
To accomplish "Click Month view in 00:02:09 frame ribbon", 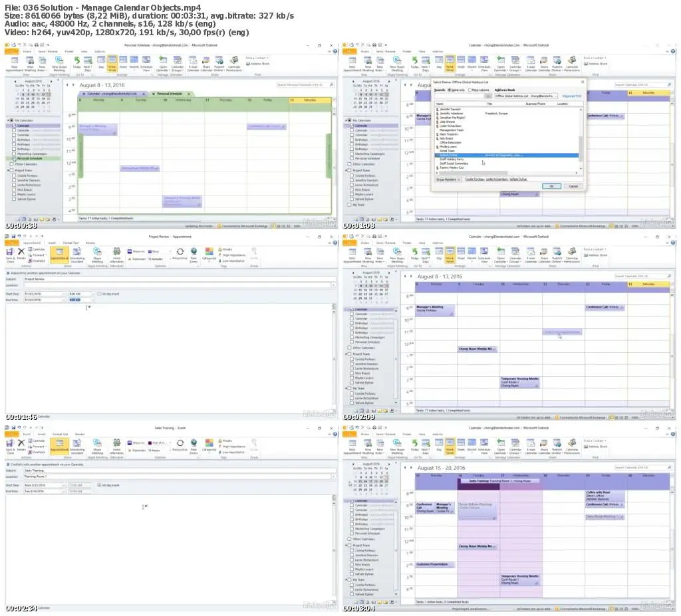I will coord(472,255).
